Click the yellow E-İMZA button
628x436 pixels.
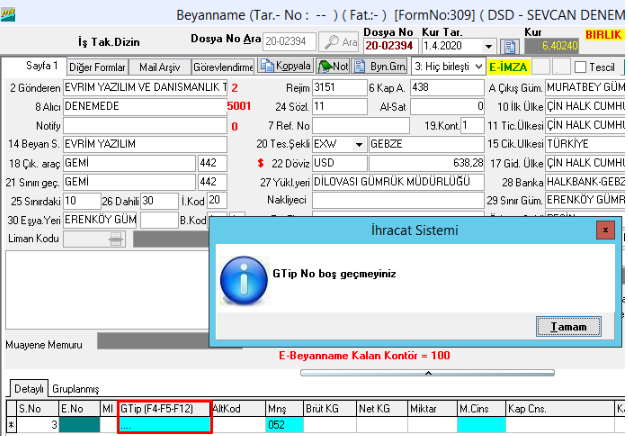point(508,67)
